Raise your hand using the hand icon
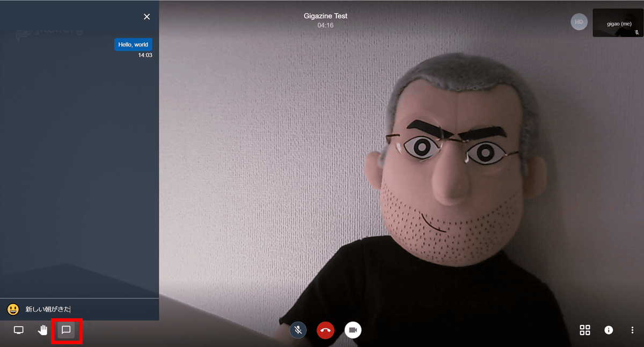Image resolution: width=644 pixels, height=347 pixels. pos(42,330)
